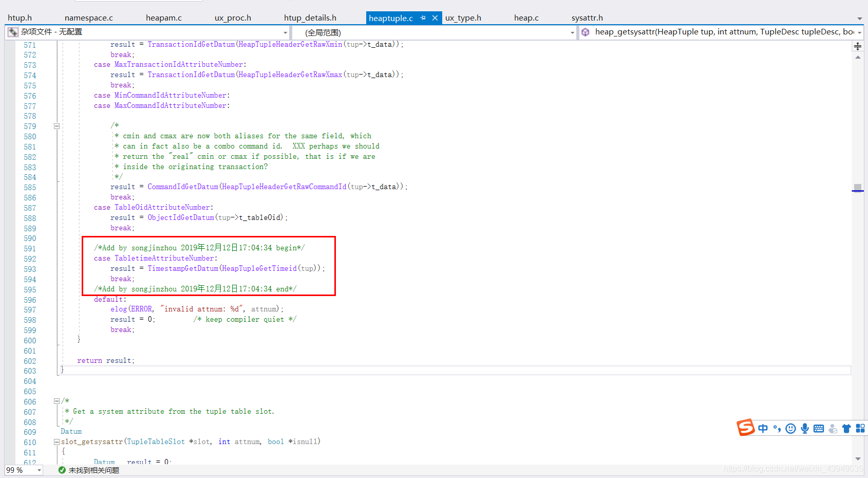This screenshot has height=478, width=868.
Task: Click the vertical scrollbar thumb
Action: (858, 188)
